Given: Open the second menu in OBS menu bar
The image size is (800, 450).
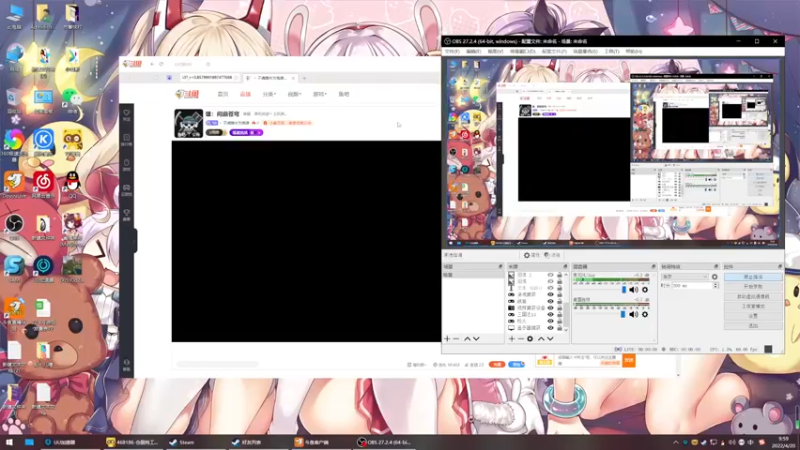Looking at the screenshot, I should click(x=473, y=52).
